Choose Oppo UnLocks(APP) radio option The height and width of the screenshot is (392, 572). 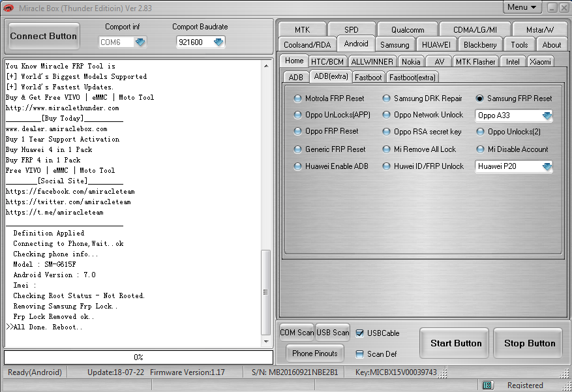pos(332,115)
